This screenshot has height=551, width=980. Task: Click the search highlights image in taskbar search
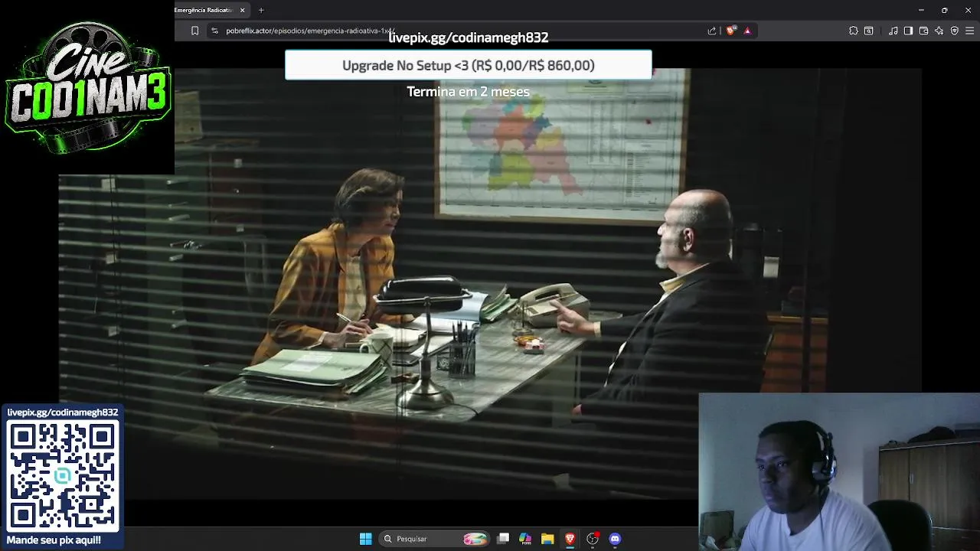coord(475,539)
